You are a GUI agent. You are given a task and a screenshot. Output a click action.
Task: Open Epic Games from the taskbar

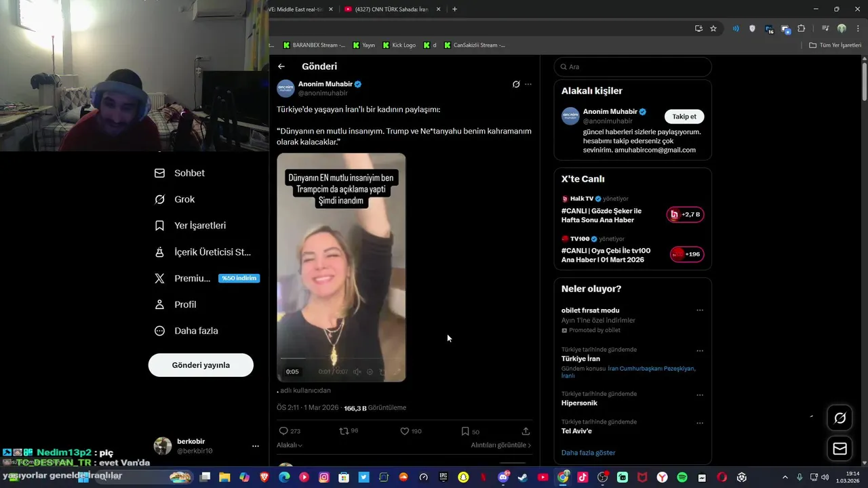pos(443,477)
